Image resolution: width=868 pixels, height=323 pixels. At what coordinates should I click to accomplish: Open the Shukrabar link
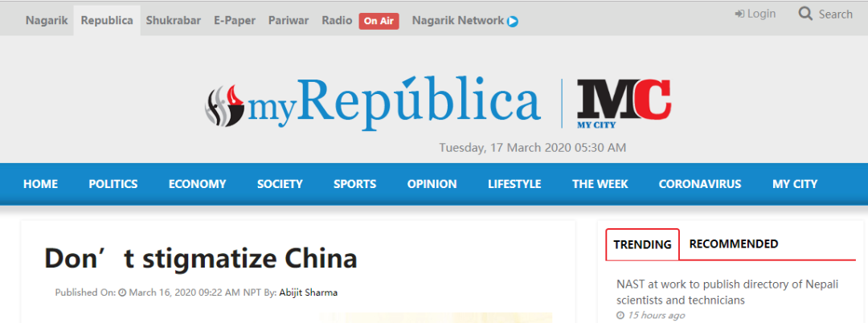pyautogui.click(x=174, y=20)
